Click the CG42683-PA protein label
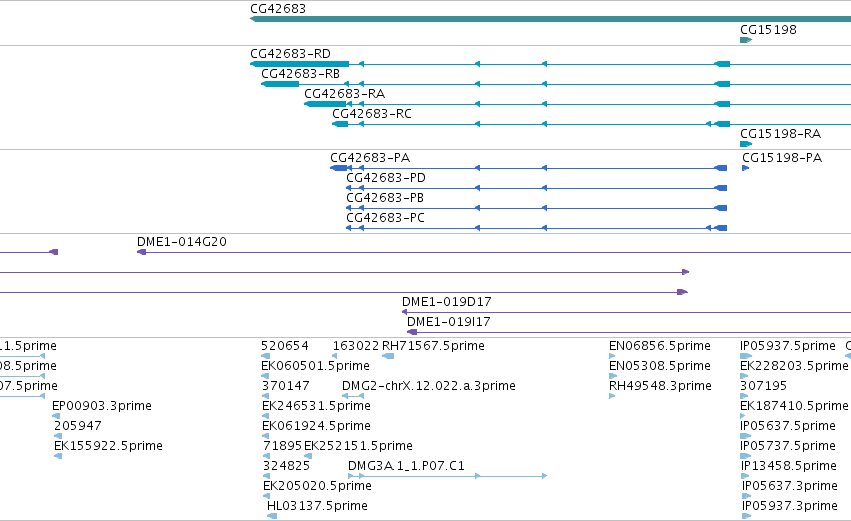851x521 pixels. tap(370, 158)
